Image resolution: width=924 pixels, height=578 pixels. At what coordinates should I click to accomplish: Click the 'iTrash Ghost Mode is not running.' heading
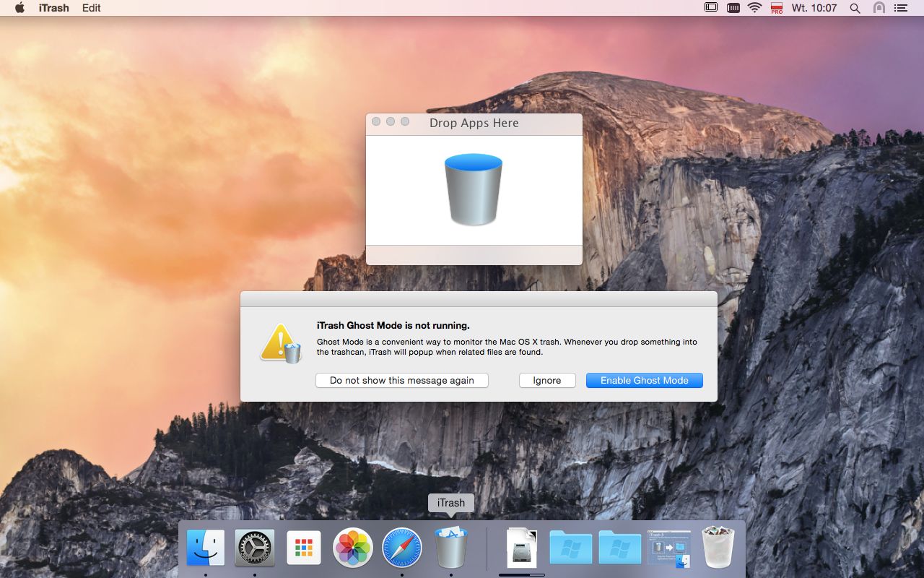pos(393,325)
